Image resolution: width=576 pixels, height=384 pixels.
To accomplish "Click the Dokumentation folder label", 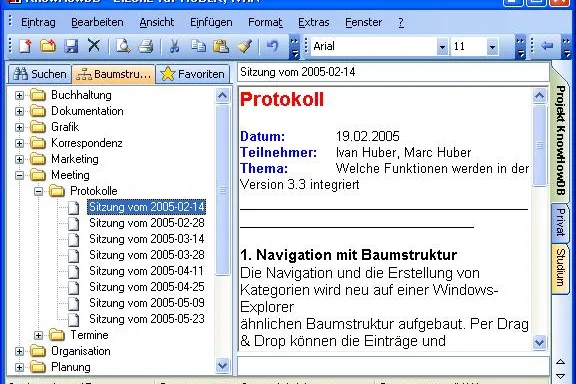I will tap(87, 111).
